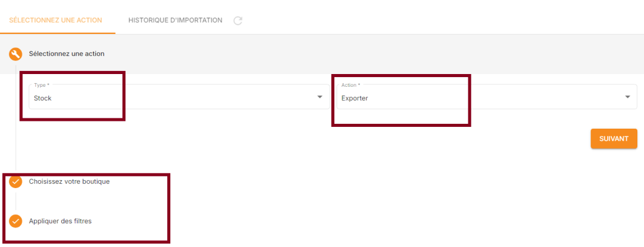Open the Type dropdown arrow
This screenshot has height=247, width=644.
pyautogui.click(x=320, y=97)
